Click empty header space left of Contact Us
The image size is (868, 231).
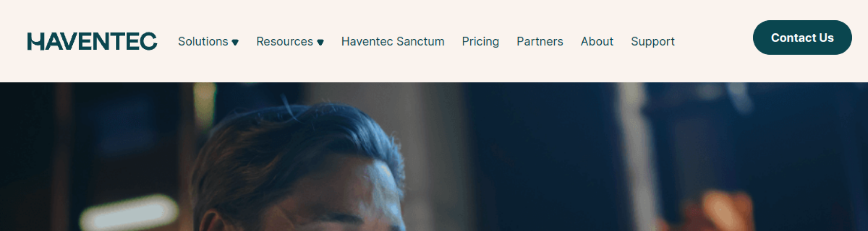[x=714, y=41]
